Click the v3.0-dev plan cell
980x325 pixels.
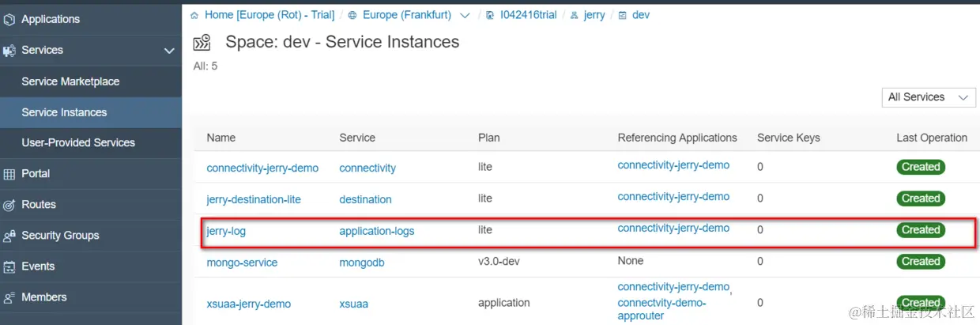click(x=500, y=261)
